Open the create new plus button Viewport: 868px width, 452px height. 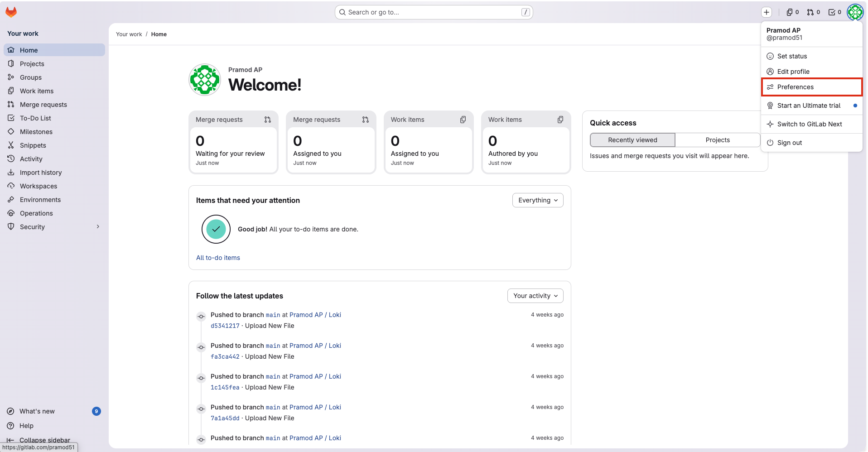[767, 12]
